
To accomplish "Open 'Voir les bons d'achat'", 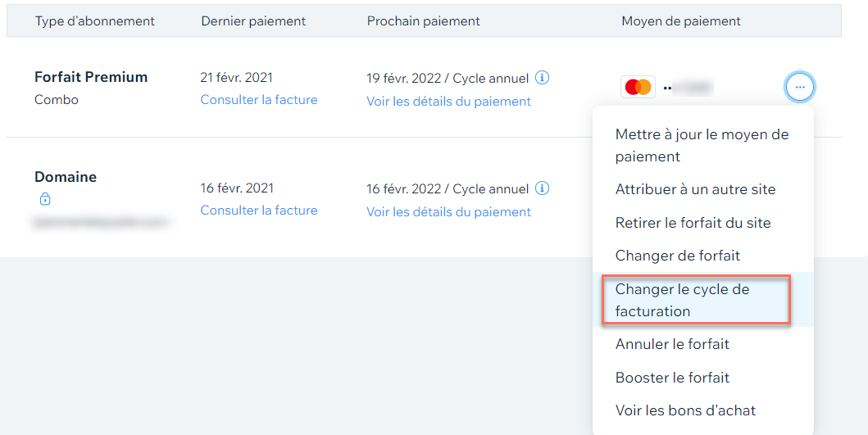I will (685, 410).
